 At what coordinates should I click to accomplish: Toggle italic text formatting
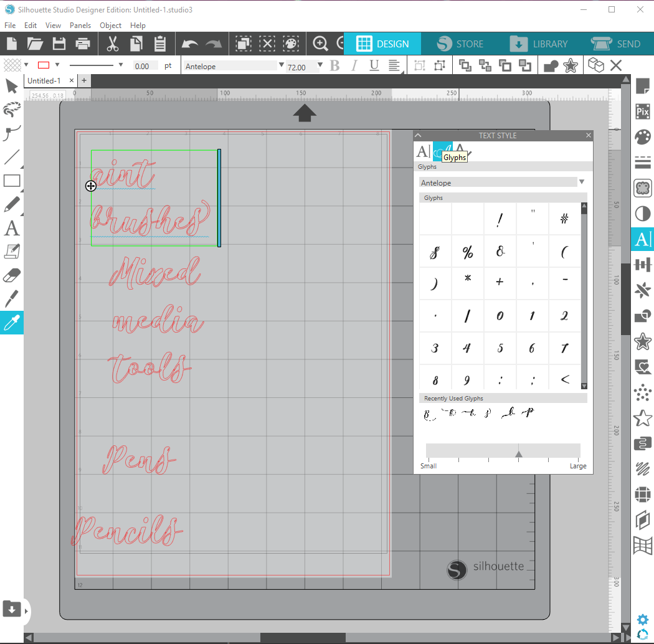coord(354,65)
